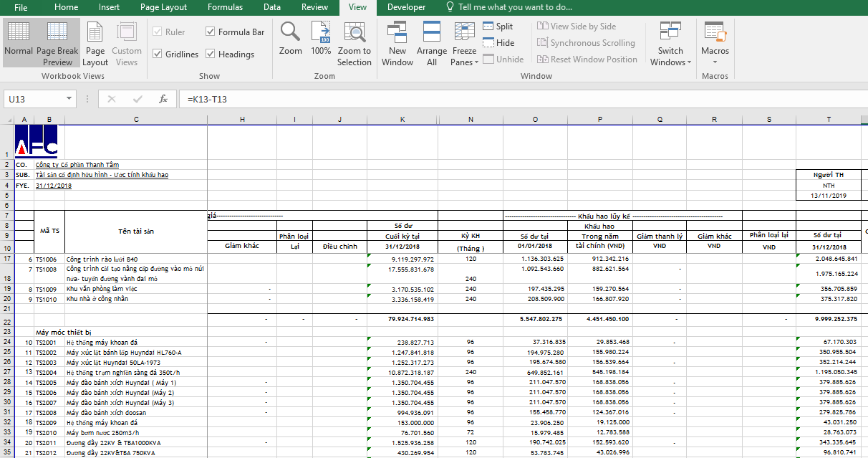The image size is (868, 458).
Task: Open a New Window
Action: [x=397, y=43]
